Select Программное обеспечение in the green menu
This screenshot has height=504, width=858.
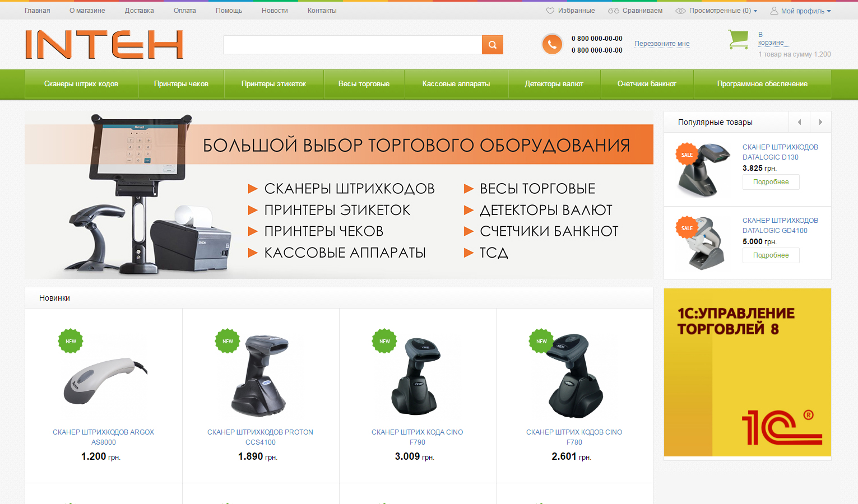[x=762, y=84]
